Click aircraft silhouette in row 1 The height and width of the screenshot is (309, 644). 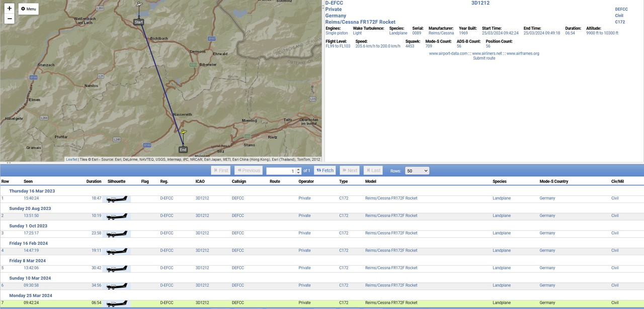click(117, 199)
